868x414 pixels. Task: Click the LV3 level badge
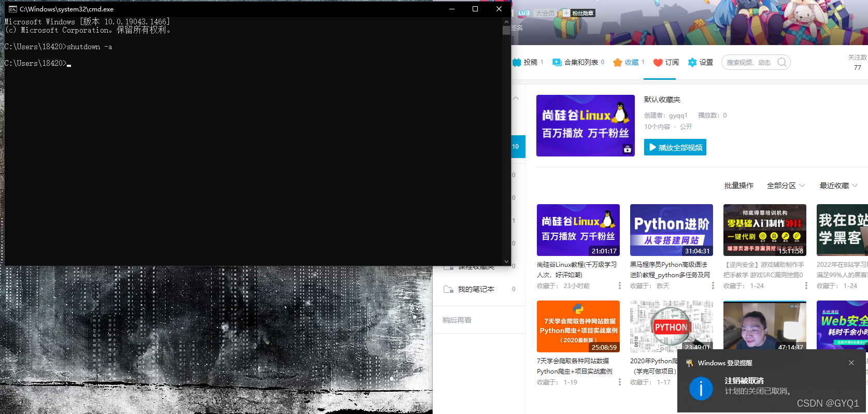click(524, 13)
